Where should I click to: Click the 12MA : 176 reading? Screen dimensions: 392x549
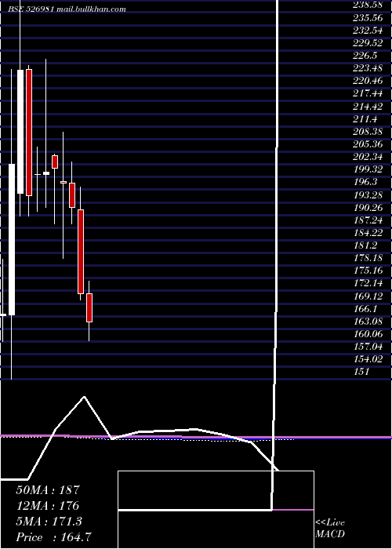[47, 506]
